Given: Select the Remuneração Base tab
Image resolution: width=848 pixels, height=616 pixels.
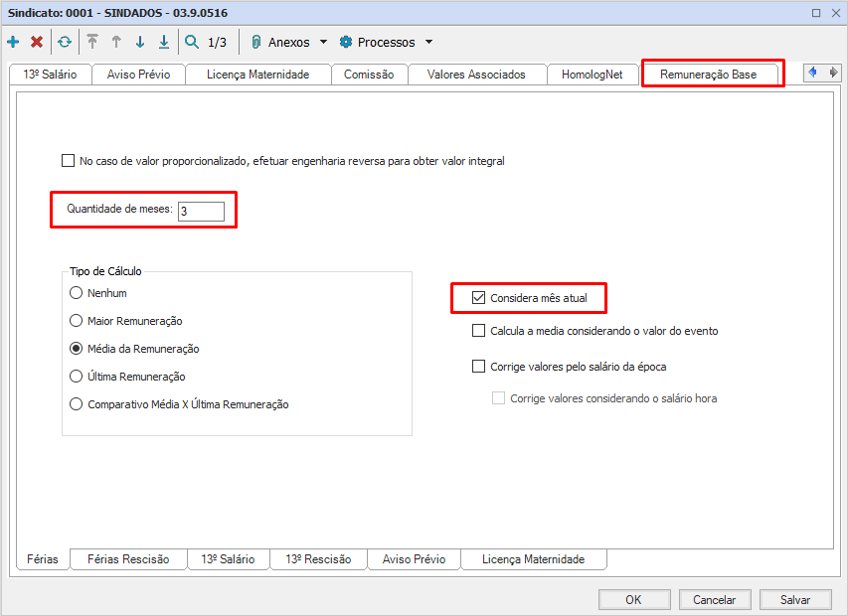Looking at the screenshot, I should click(709, 75).
